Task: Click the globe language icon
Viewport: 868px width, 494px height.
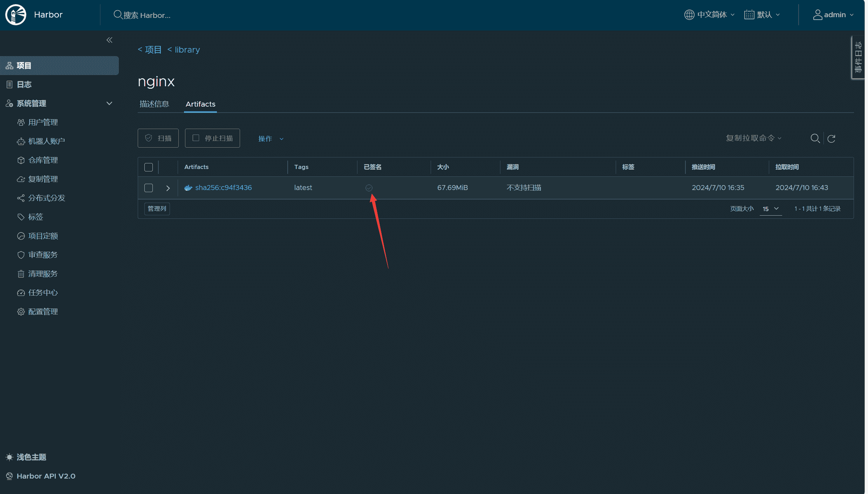Action: (x=689, y=15)
